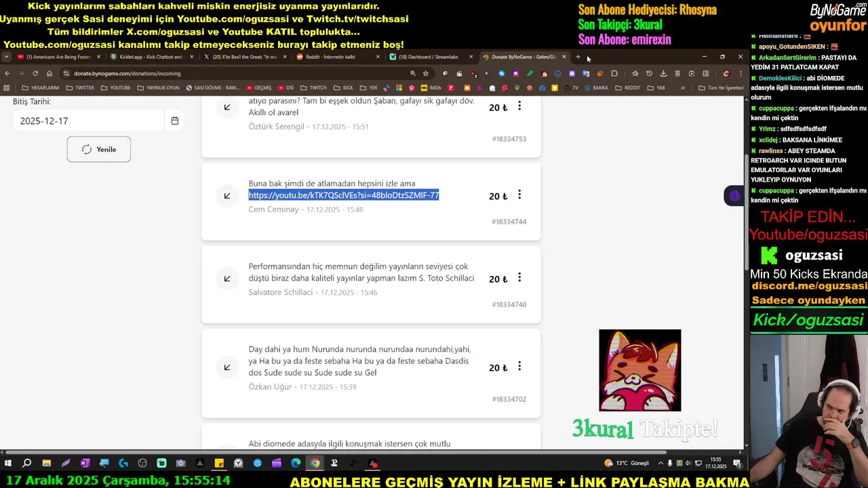The height and width of the screenshot is (488, 868).
Task: Open the REDDIT bookmarks folder
Action: coord(628,87)
